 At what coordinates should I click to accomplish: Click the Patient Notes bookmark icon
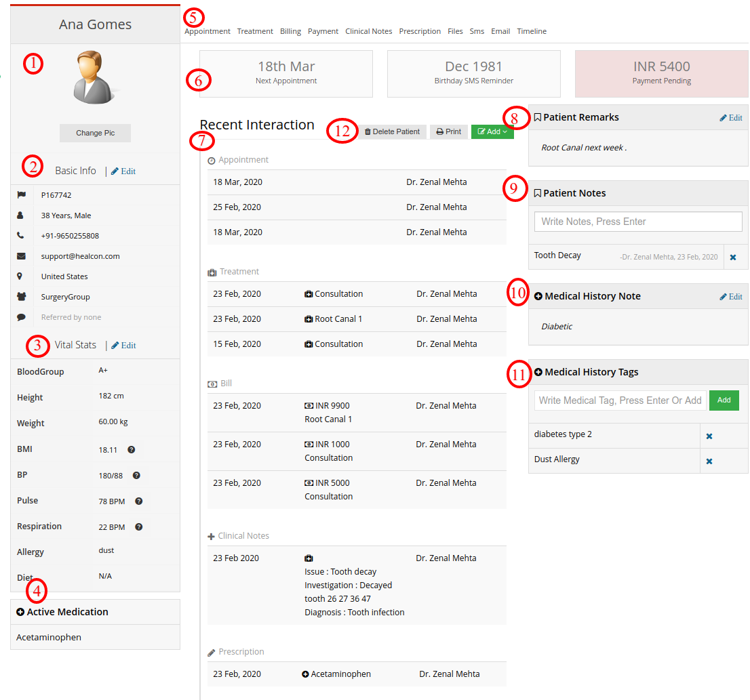[x=538, y=193]
